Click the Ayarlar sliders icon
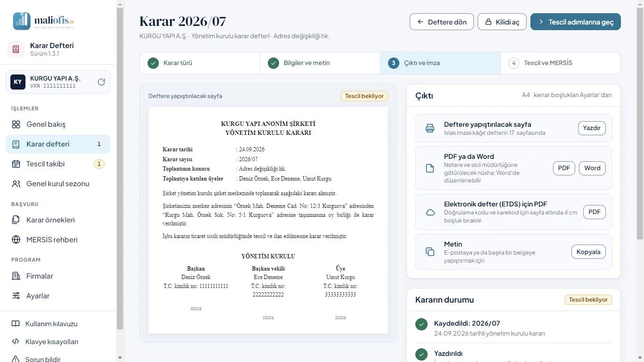Screen dimensions: 644x362 (x=16, y=296)
